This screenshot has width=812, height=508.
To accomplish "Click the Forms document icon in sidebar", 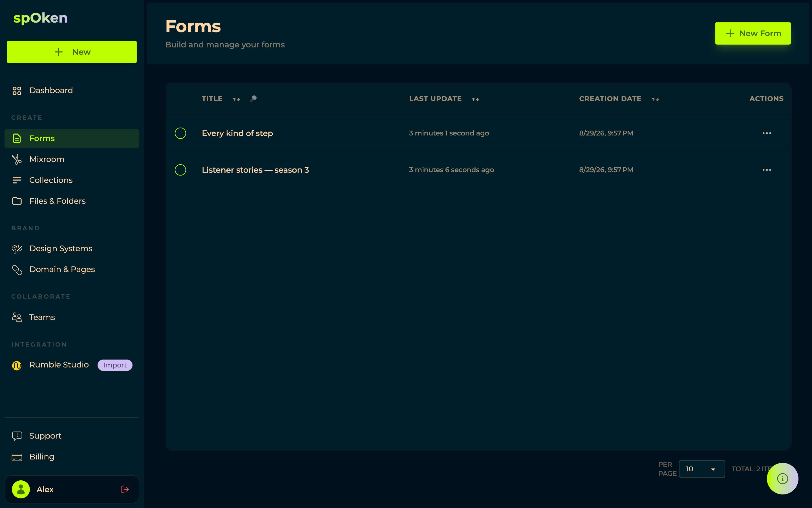I will coord(17,138).
